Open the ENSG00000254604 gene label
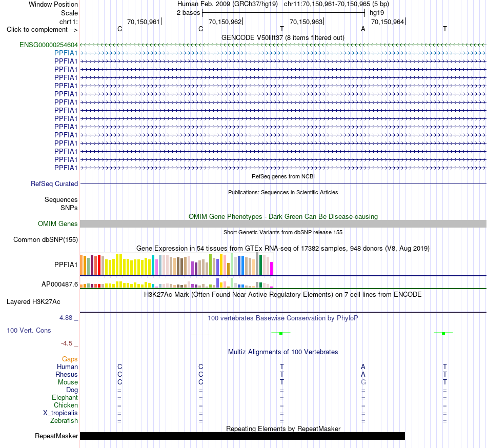487x448 pixels. tap(49, 45)
